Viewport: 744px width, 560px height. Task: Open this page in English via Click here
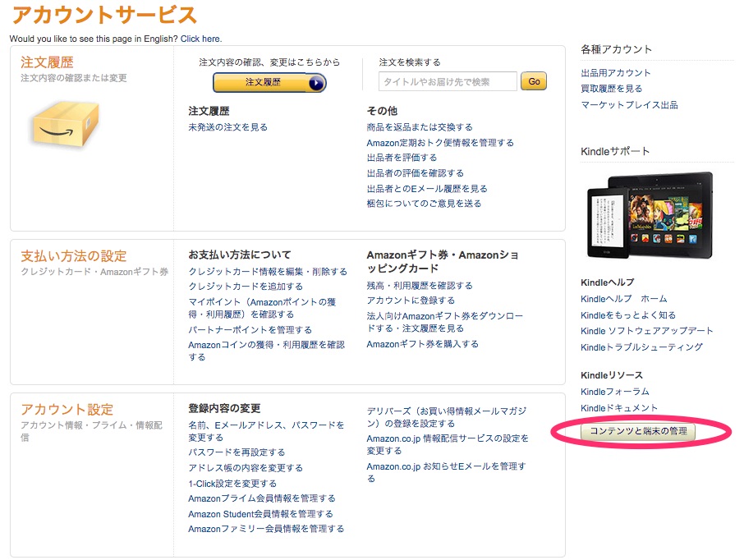point(200,38)
